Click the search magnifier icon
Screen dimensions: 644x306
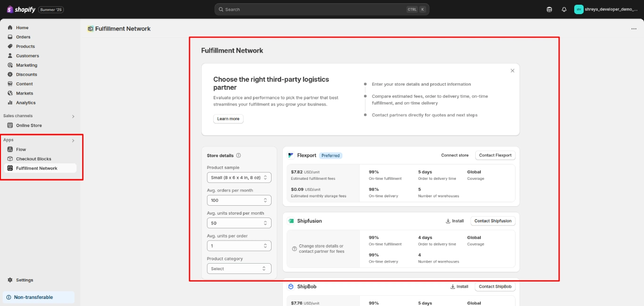(x=221, y=9)
